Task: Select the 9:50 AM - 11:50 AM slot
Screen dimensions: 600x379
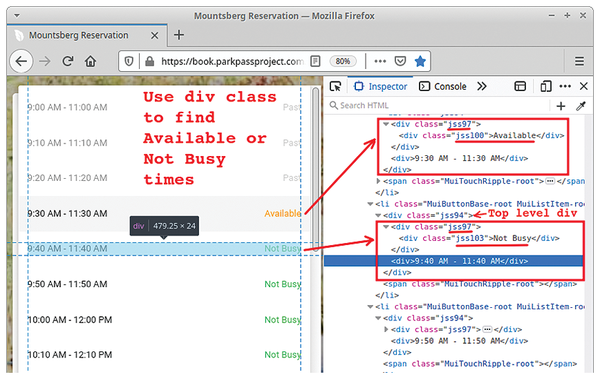Action: (165, 284)
